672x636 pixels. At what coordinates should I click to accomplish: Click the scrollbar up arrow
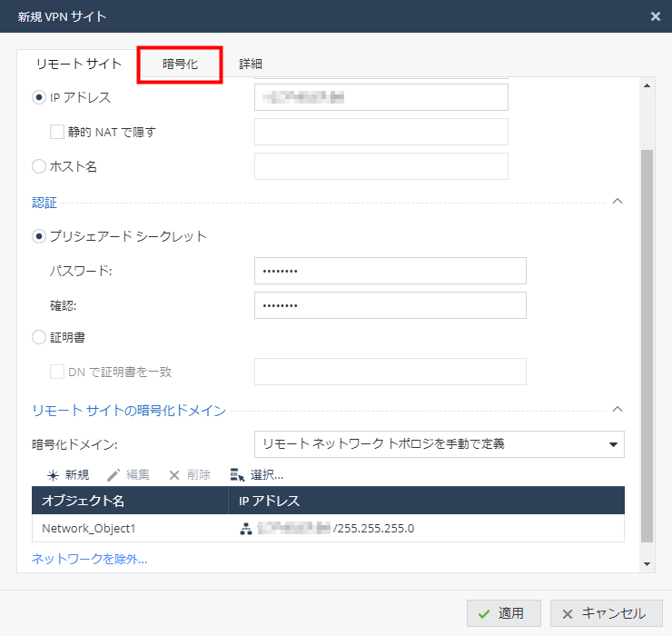(647, 85)
